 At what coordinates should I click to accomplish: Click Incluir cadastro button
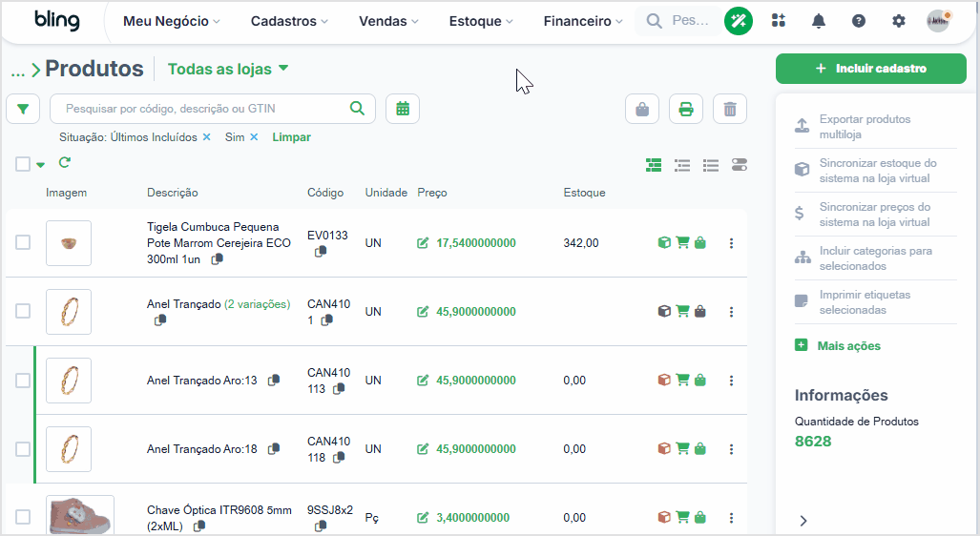[x=870, y=69]
